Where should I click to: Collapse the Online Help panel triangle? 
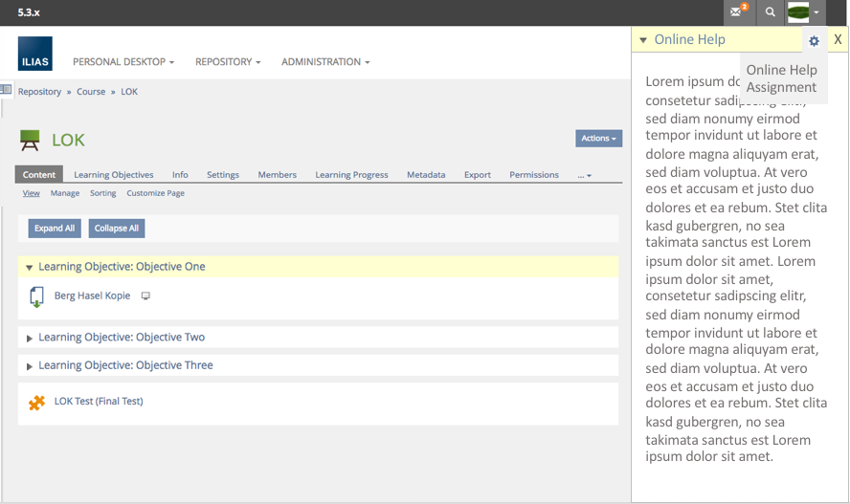(643, 40)
